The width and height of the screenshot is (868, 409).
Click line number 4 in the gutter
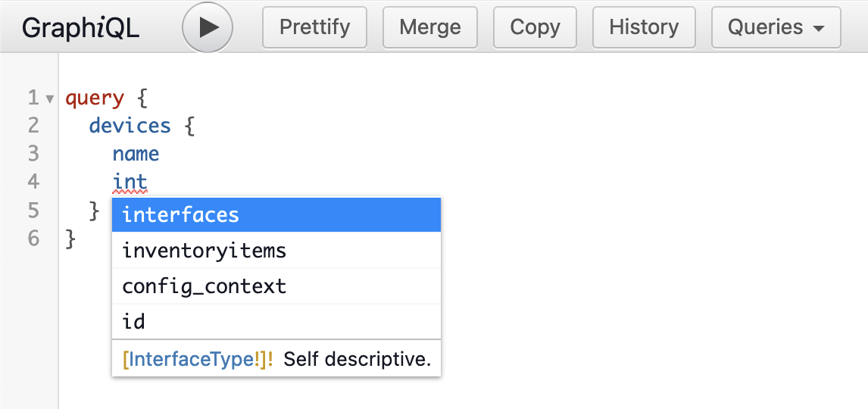pyautogui.click(x=33, y=182)
